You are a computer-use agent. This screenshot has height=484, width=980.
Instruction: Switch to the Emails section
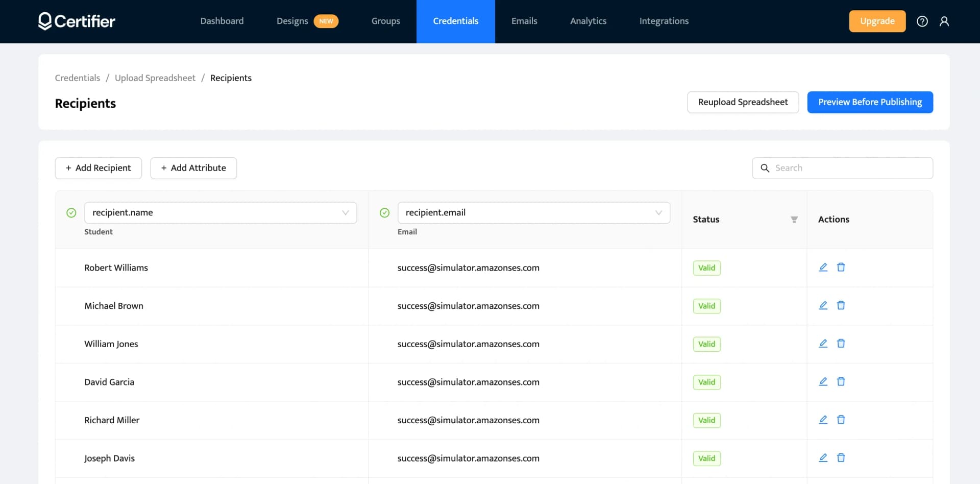point(524,21)
